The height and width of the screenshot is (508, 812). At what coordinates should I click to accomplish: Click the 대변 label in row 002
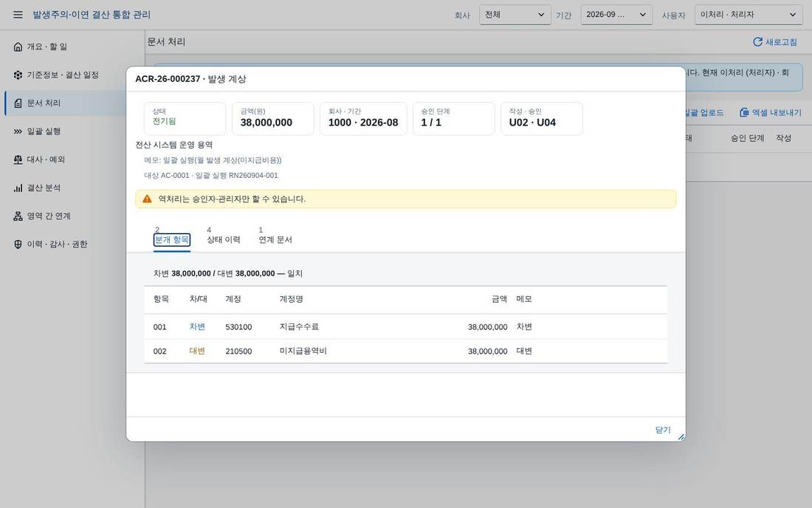click(197, 351)
